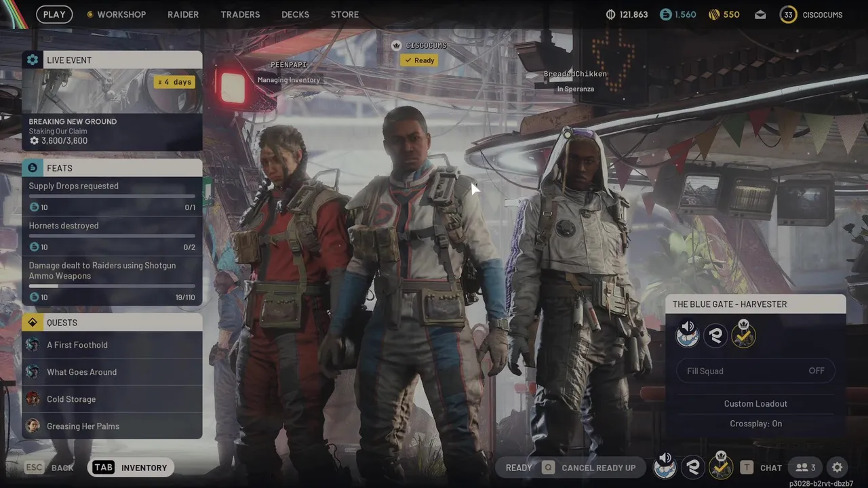
Task: Click the Shotgun Ammo damage progress bar
Action: (112, 286)
